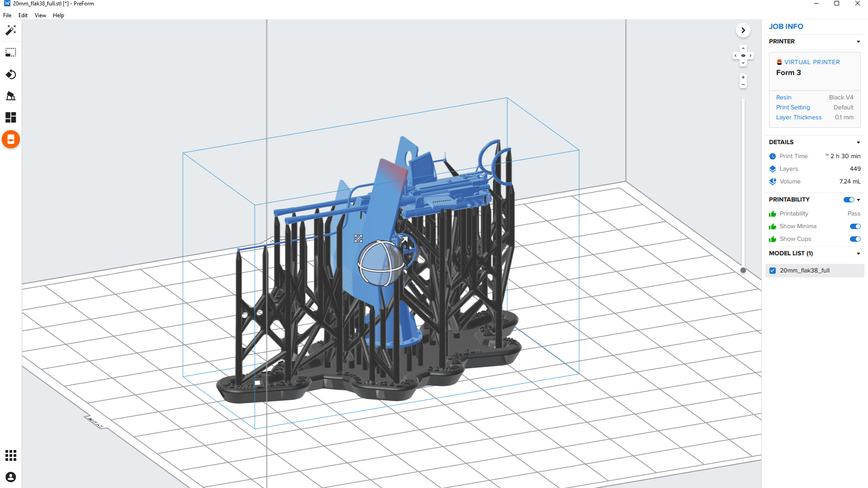Toggle the Printability section switch

(849, 200)
